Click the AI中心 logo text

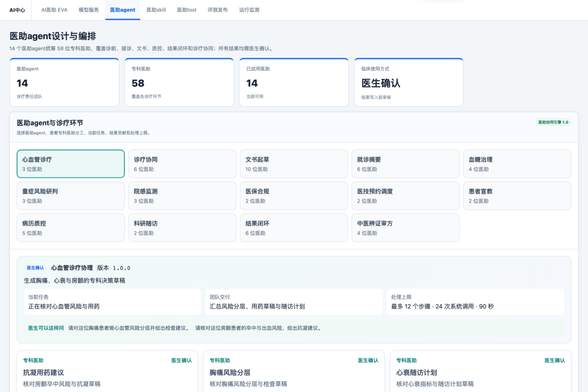pyautogui.click(x=17, y=10)
